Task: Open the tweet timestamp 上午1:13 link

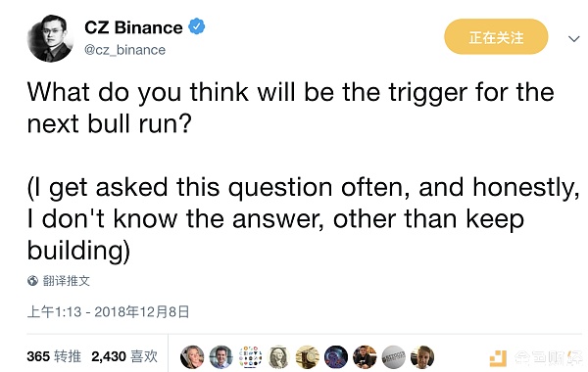Action: pyautogui.click(x=109, y=311)
